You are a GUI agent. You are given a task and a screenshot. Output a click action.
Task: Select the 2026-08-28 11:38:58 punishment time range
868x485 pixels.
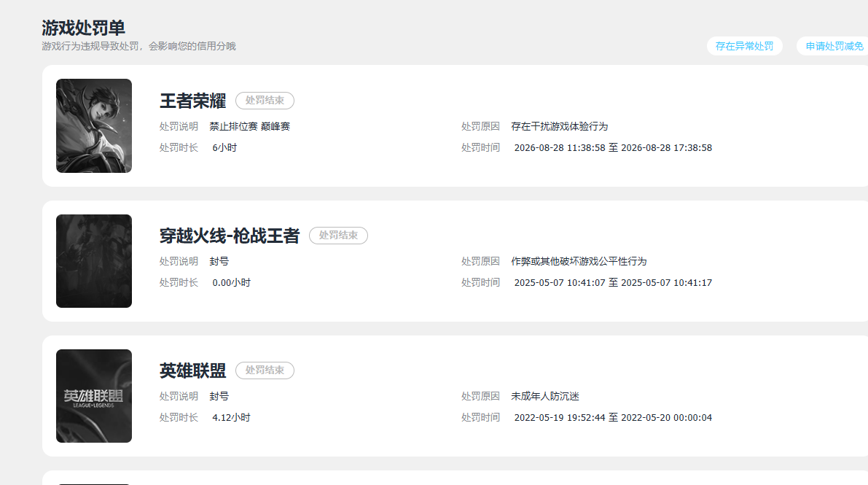click(x=613, y=148)
